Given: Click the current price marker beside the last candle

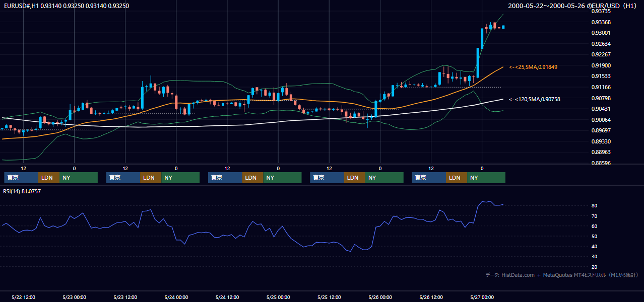Looking at the screenshot, I should tap(503, 27).
